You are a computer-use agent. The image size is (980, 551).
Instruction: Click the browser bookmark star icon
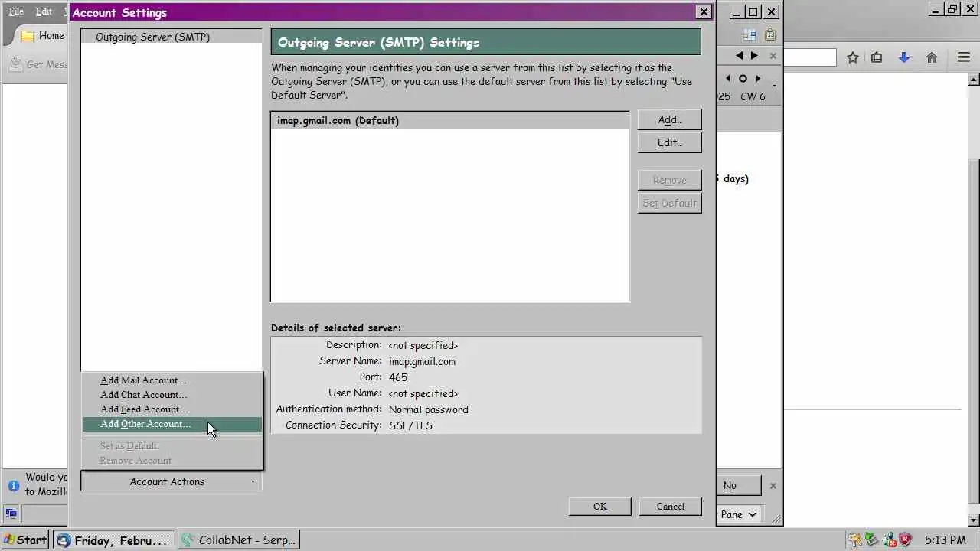pos(852,57)
